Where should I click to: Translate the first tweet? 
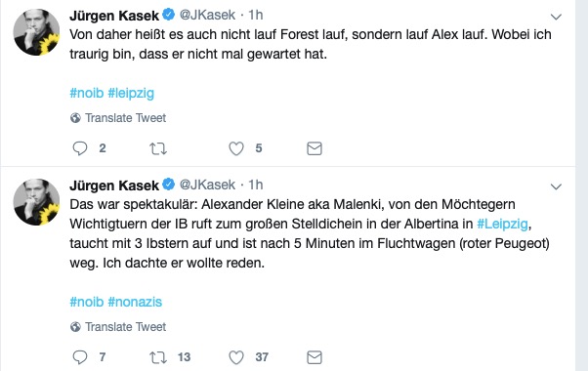click(125, 118)
